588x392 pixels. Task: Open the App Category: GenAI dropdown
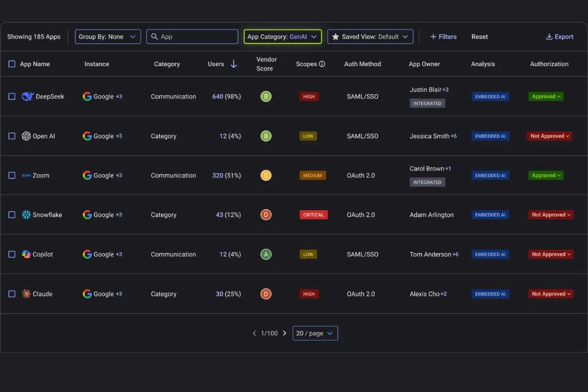click(x=283, y=37)
